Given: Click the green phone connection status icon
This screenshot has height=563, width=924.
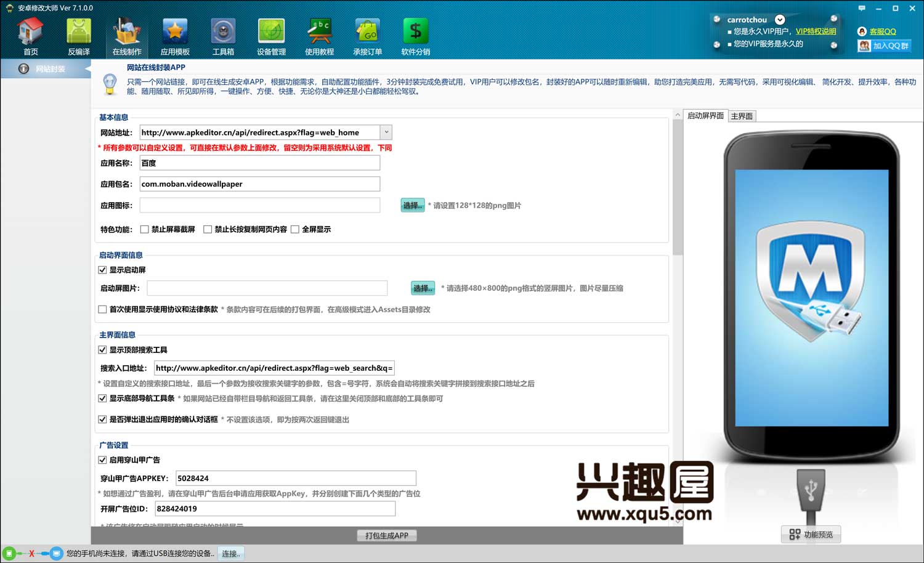Looking at the screenshot, I should (x=9, y=553).
